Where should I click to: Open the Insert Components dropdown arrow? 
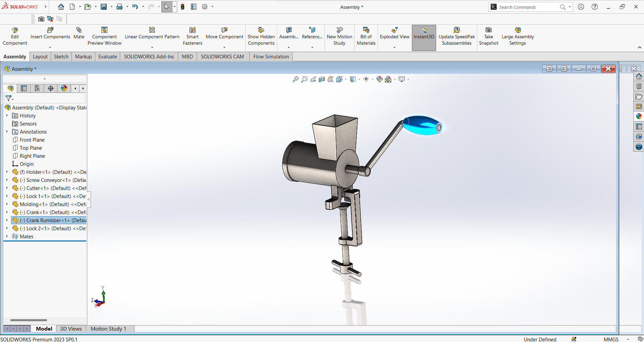50,47
